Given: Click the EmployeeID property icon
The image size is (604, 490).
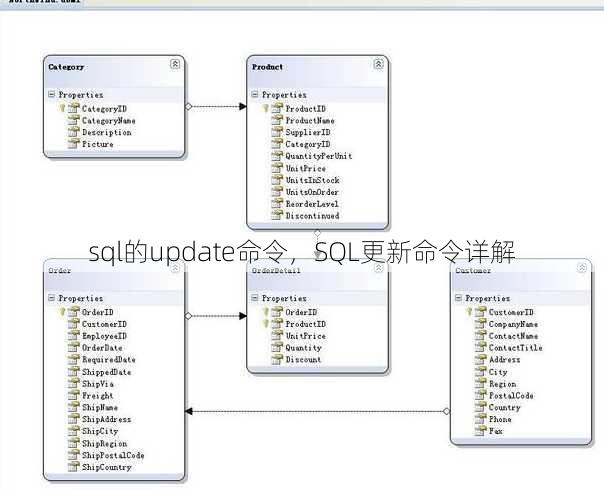Looking at the screenshot, I should click(73, 336).
